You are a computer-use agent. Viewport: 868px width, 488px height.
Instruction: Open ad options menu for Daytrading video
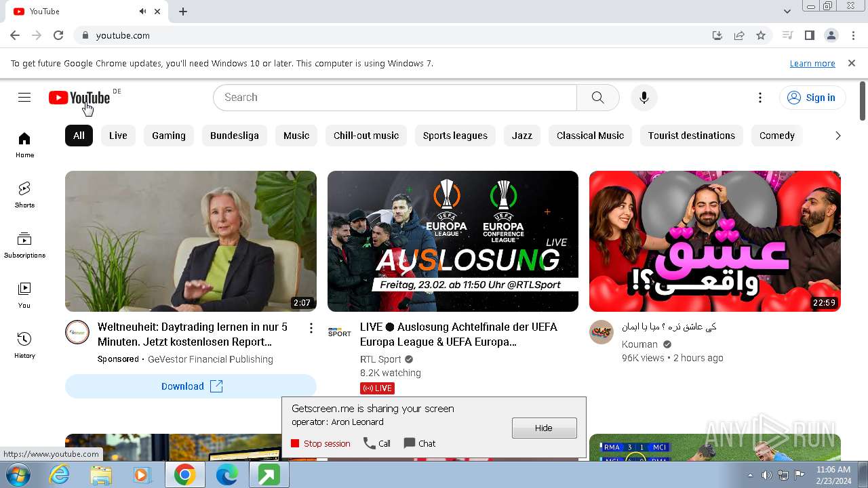click(x=311, y=328)
